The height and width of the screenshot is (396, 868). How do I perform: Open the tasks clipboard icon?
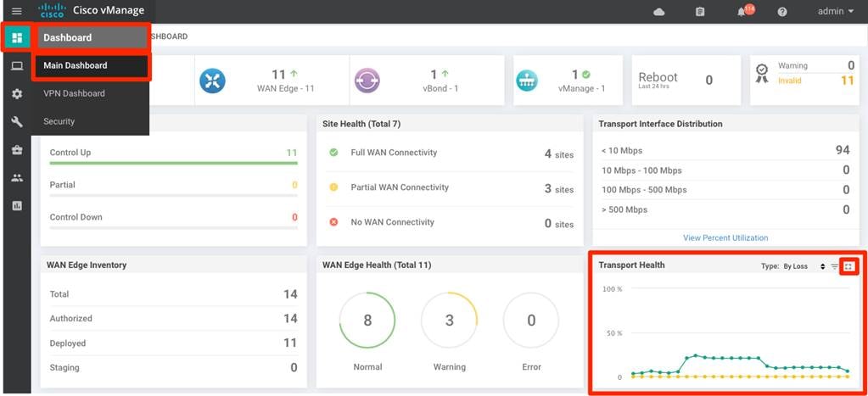point(700,12)
